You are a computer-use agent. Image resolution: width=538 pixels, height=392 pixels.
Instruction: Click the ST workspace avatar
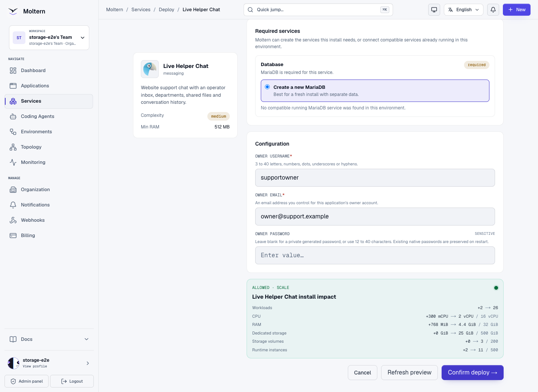[19, 38]
